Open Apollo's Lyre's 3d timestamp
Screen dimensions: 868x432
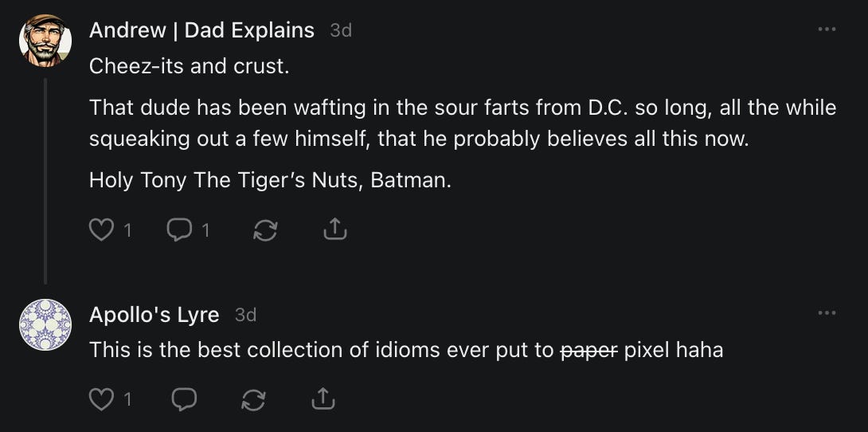[245, 314]
